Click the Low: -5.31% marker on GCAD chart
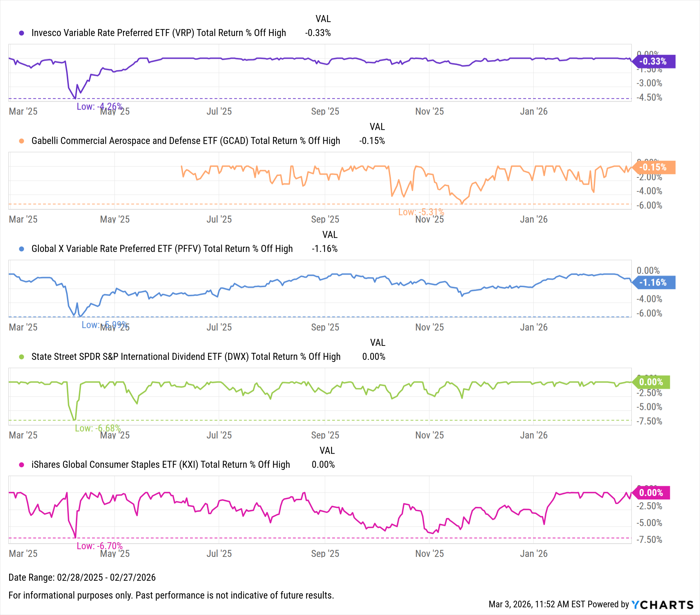Screen dimensions: 700x615 click(421, 212)
